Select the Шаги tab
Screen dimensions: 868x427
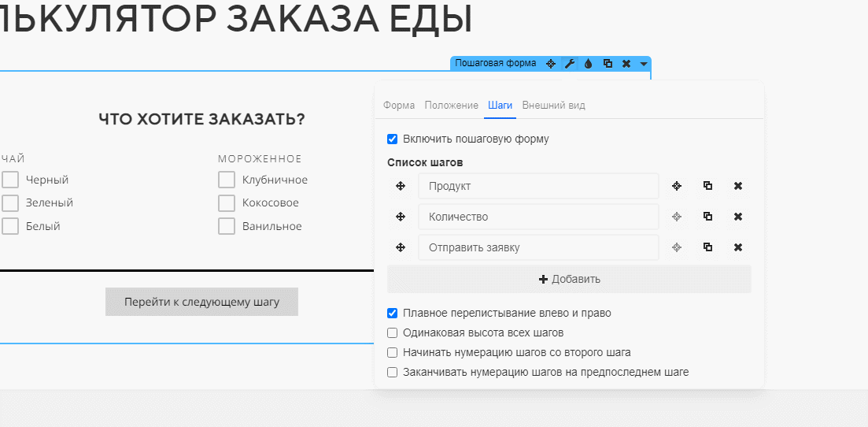point(500,106)
